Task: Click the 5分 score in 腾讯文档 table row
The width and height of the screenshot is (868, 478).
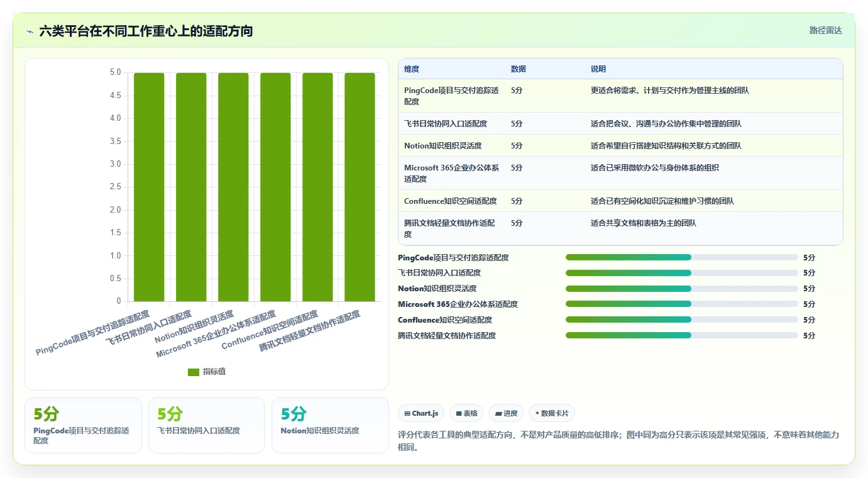Action: tap(517, 223)
